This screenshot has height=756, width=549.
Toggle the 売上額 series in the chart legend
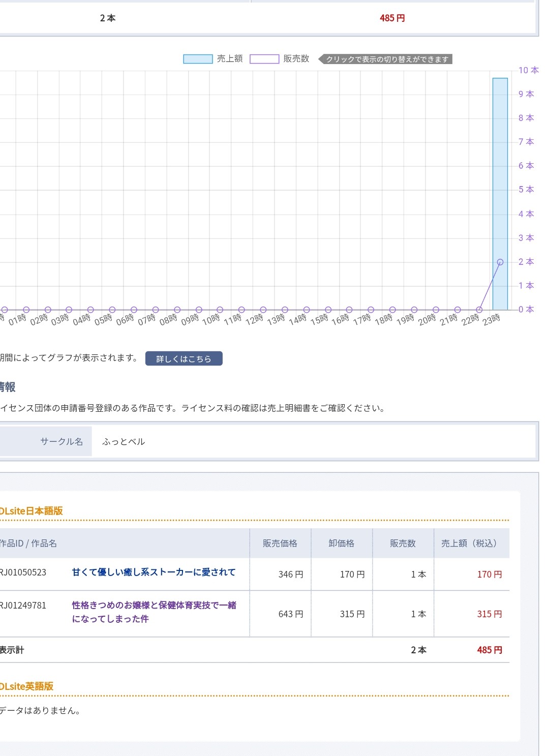tap(213, 59)
